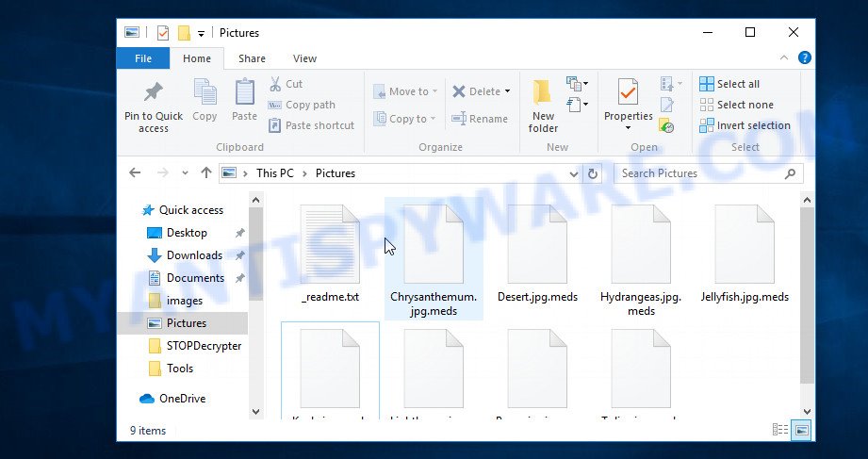Switch to Details view icon

(780, 430)
